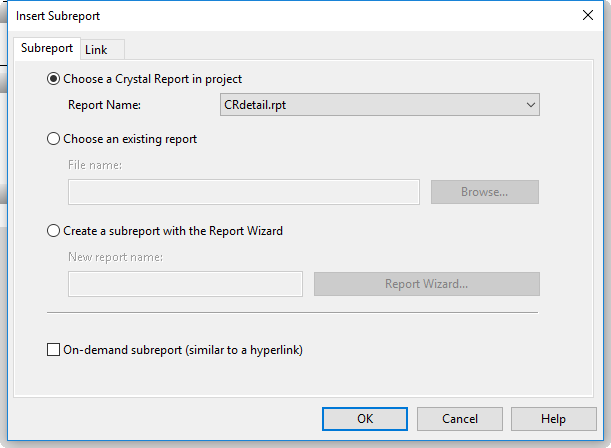Click the Browse... button
The width and height of the screenshot is (611, 448).
click(485, 192)
